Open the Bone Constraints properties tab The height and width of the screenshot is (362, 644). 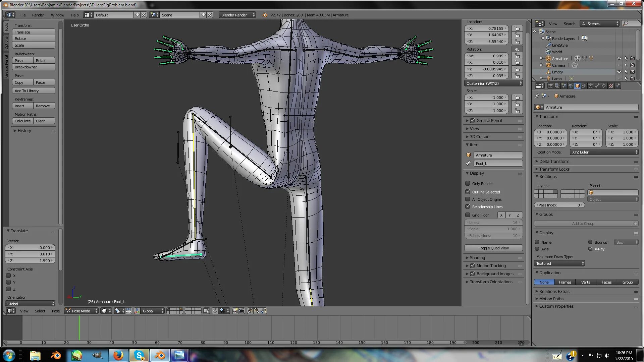[x=604, y=86]
